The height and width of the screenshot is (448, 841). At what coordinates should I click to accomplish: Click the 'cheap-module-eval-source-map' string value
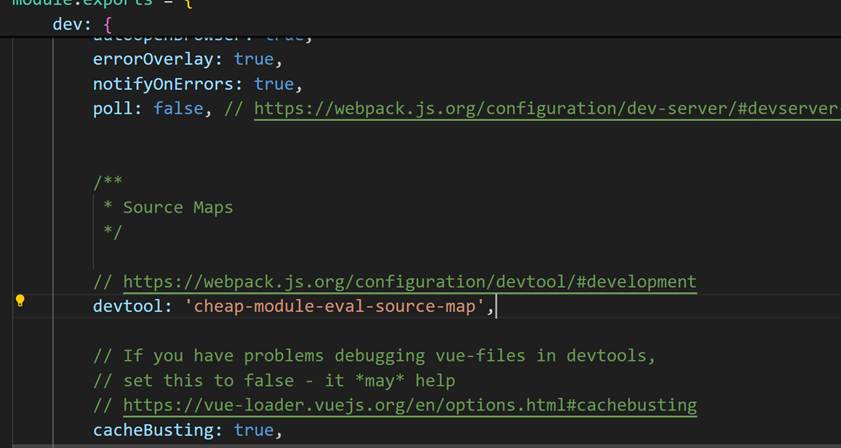(x=335, y=306)
